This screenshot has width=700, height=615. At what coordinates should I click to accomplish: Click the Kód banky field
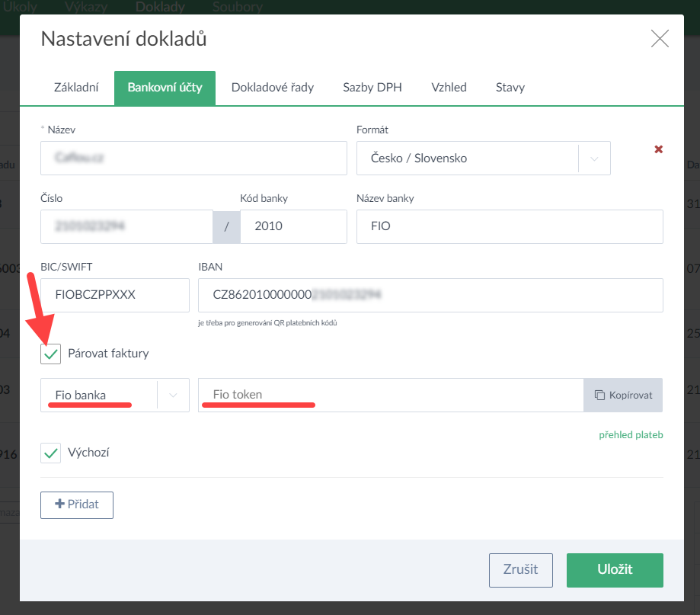[293, 226]
